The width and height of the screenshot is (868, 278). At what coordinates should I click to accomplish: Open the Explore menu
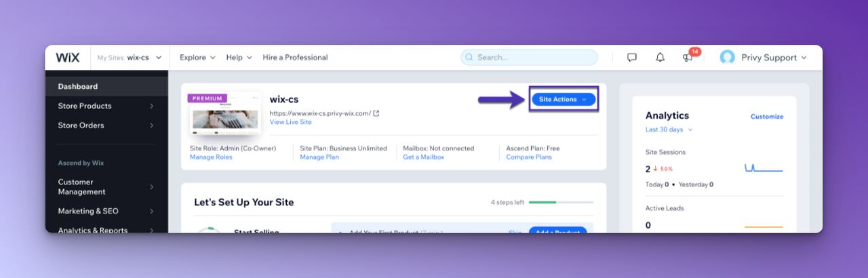pos(197,58)
